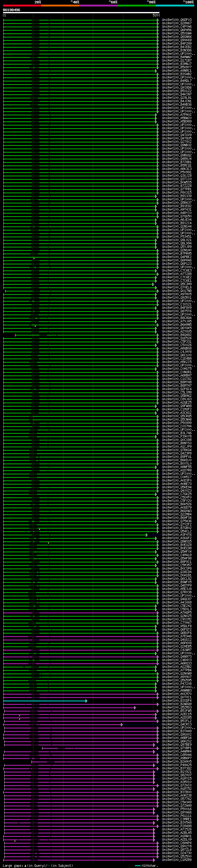This screenshot has width=197, height=868.
Task: Click the orange ~40% identity legend segment
Action: [60, 6]
